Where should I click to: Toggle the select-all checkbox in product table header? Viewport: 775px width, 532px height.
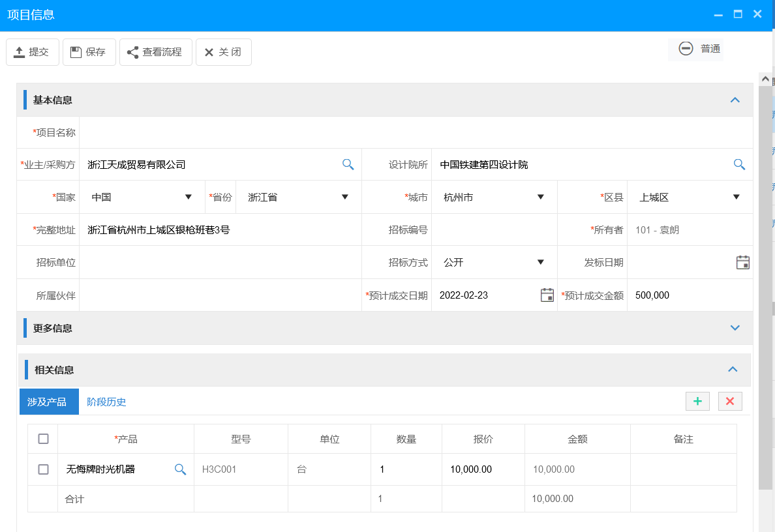(43, 439)
